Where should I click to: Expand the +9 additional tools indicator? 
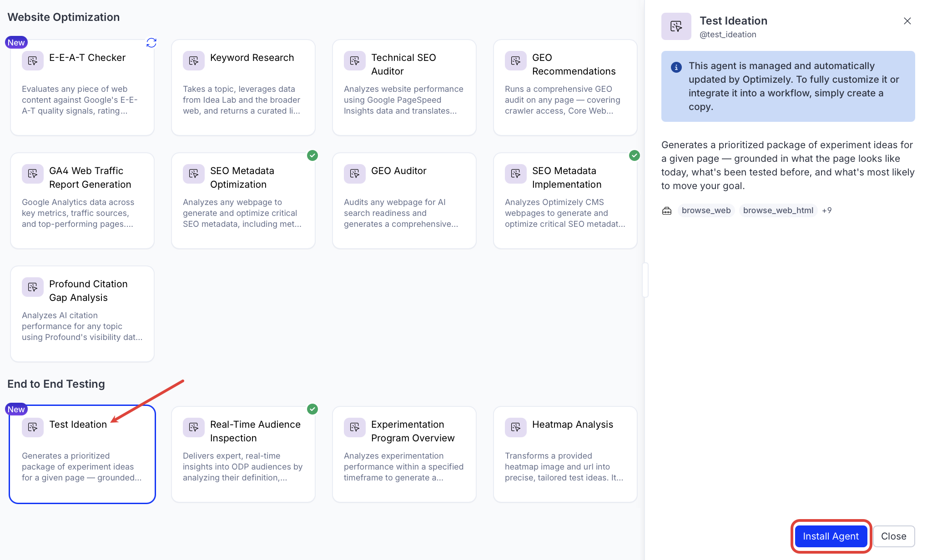click(826, 210)
